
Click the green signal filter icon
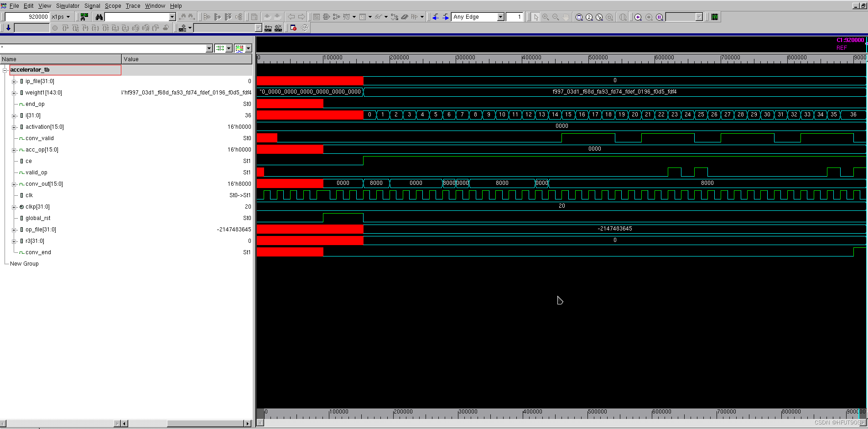click(x=220, y=48)
